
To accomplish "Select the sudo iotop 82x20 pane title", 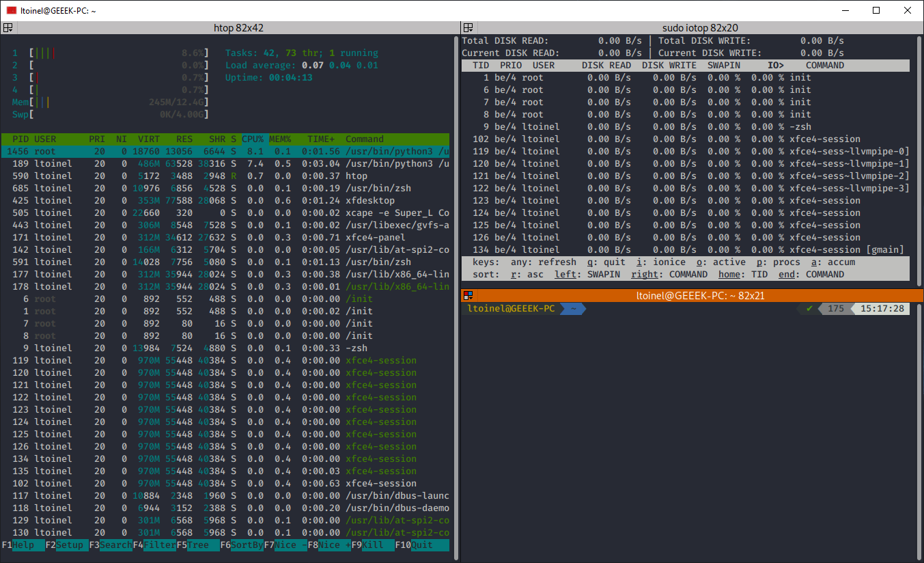I will coord(699,28).
